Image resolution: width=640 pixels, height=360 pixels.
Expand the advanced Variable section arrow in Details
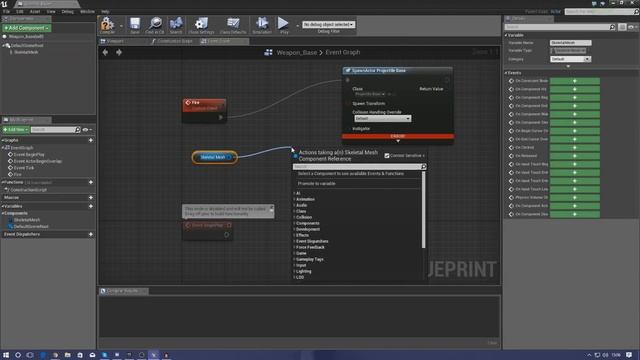click(x=568, y=66)
